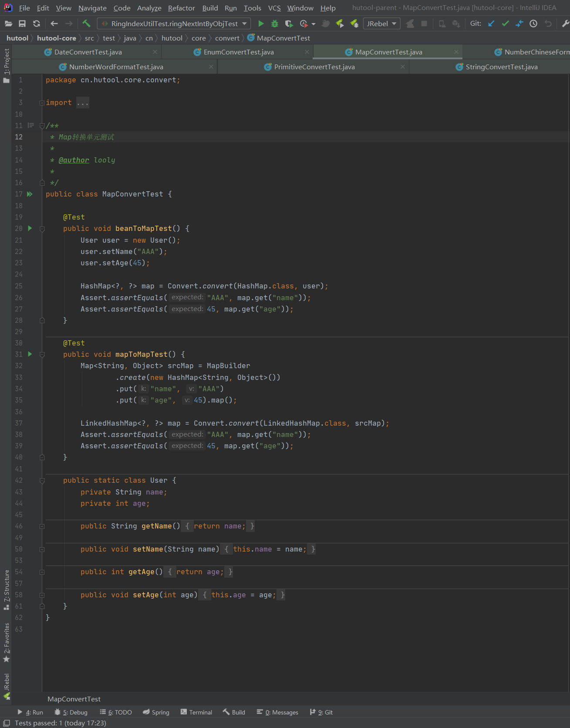Click the tool window toggle corner icon
The width and height of the screenshot is (570, 728).
click(7, 723)
